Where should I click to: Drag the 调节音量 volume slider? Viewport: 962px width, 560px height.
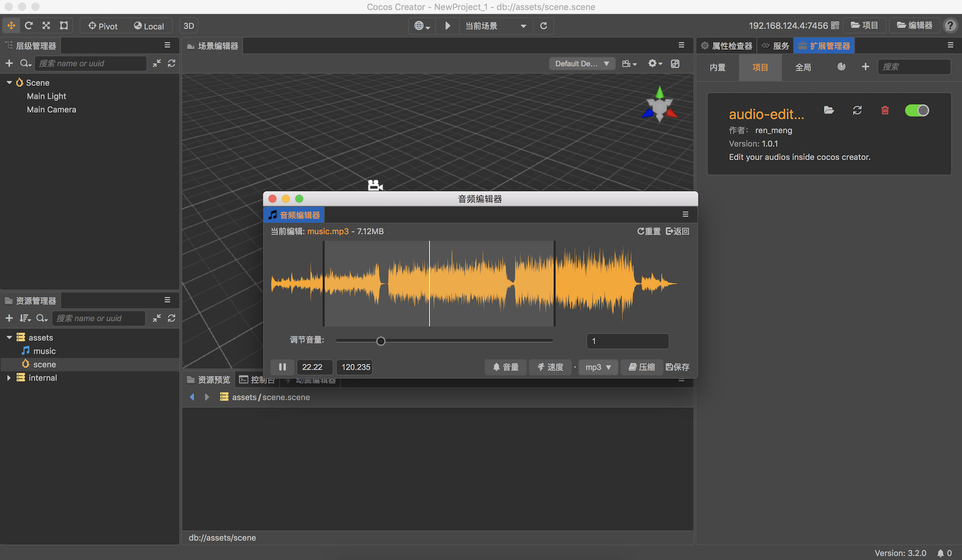380,340
